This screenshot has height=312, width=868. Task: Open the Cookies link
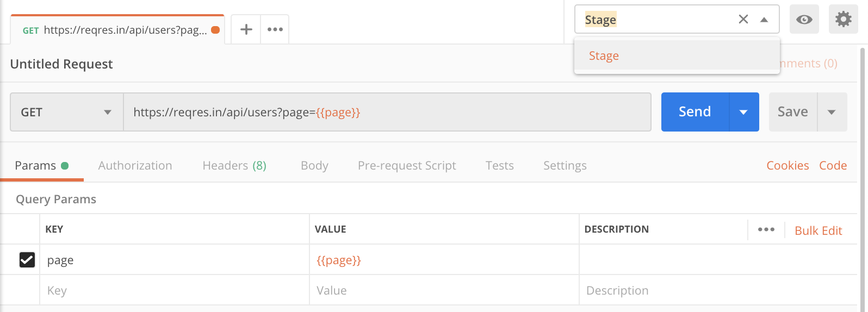(x=788, y=165)
